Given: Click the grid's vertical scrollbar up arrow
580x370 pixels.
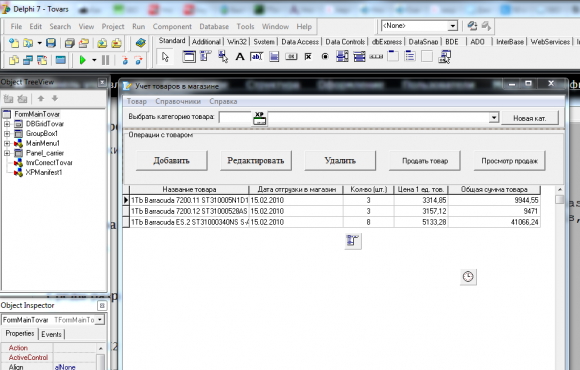Looking at the screenshot, I should click(x=560, y=190).
